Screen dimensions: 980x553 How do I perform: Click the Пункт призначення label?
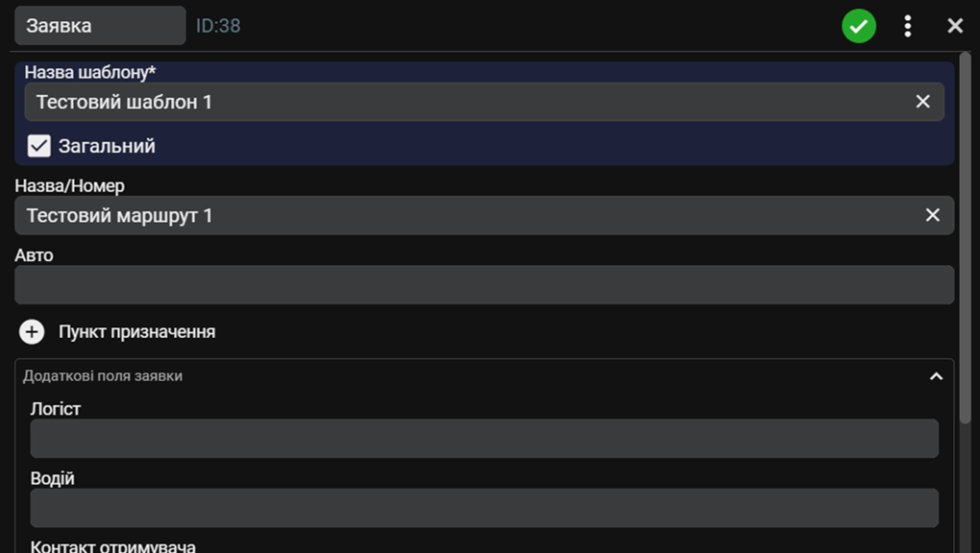137,332
